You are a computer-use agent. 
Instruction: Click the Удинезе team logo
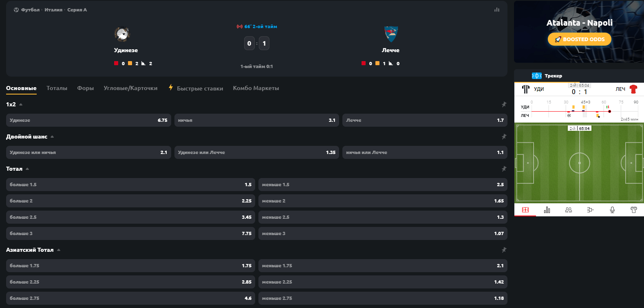(x=122, y=34)
